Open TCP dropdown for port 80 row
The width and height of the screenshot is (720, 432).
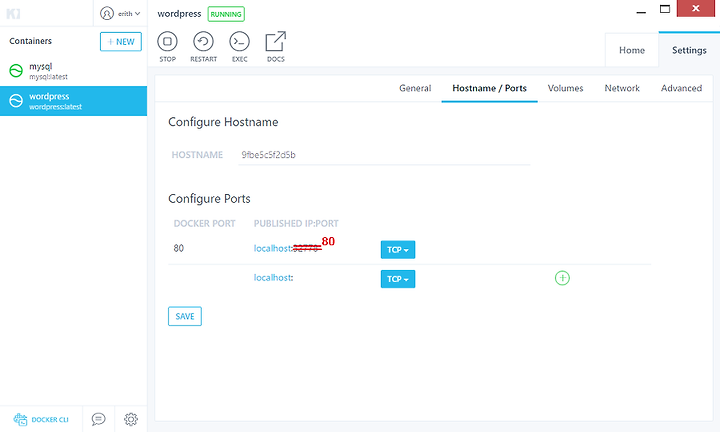pos(398,250)
